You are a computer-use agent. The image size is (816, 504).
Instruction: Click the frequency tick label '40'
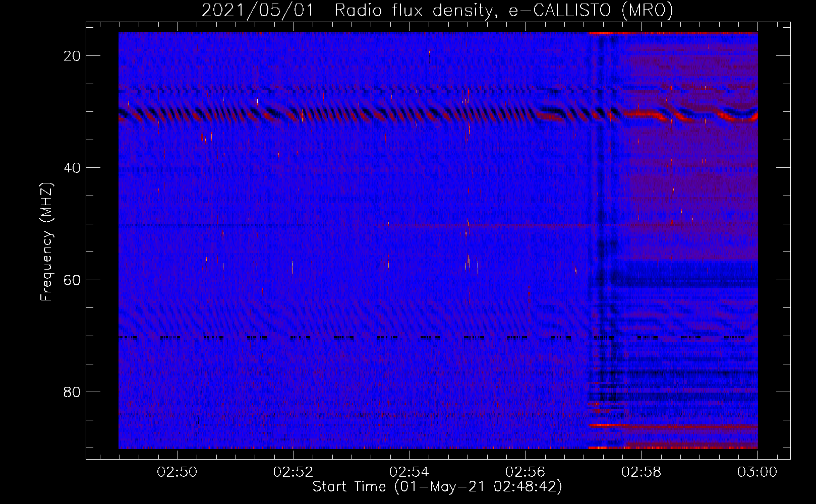tap(73, 168)
